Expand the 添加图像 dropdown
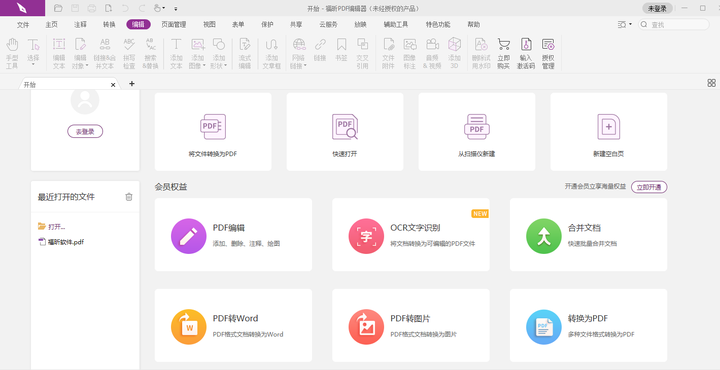720x370 pixels. point(204,66)
